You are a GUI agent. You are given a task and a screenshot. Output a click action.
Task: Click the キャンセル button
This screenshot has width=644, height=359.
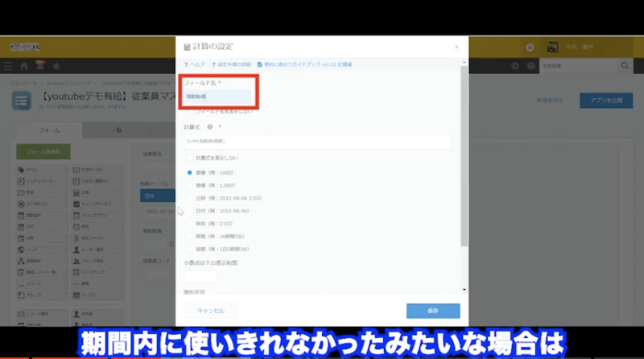[211, 311]
